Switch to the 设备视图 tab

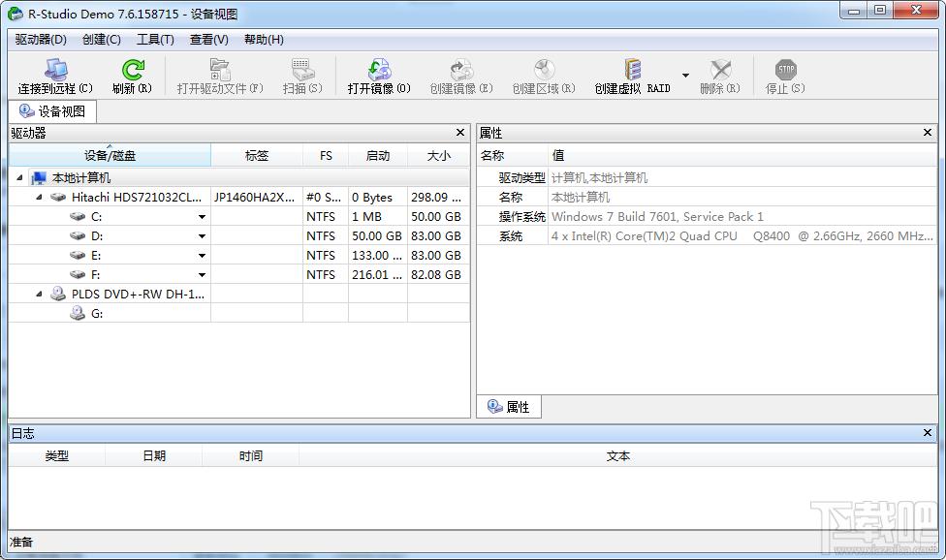tap(52, 111)
